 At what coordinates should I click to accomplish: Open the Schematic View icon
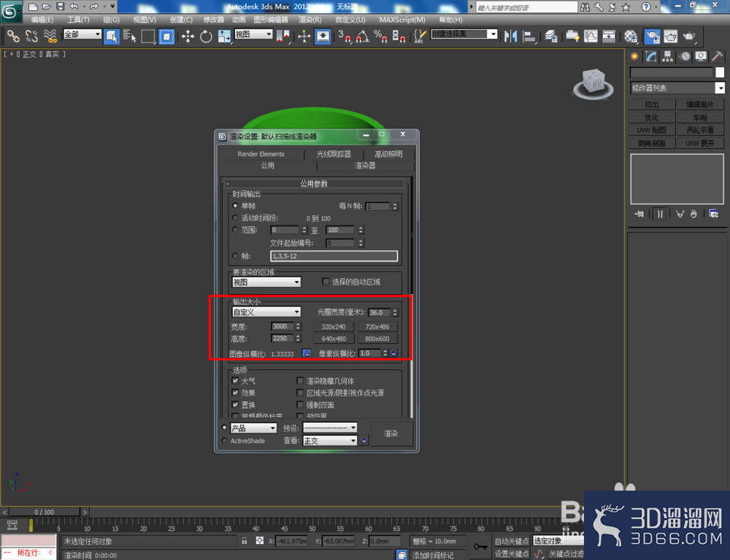[x=609, y=37]
